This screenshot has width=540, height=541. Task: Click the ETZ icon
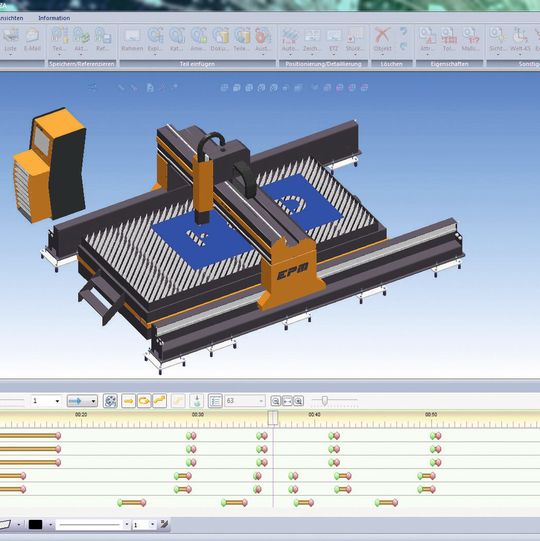click(333, 36)
